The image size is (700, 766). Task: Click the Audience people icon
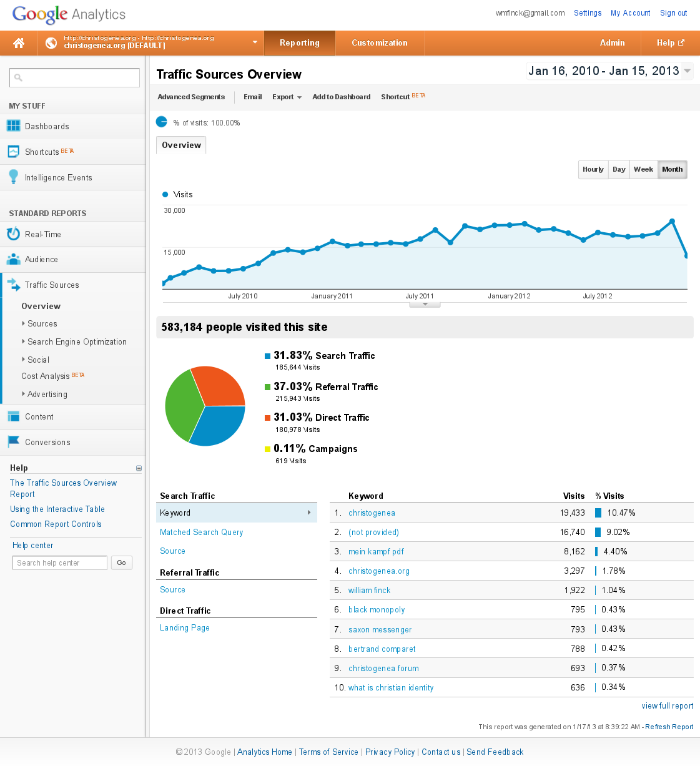(x=13, y=259)
